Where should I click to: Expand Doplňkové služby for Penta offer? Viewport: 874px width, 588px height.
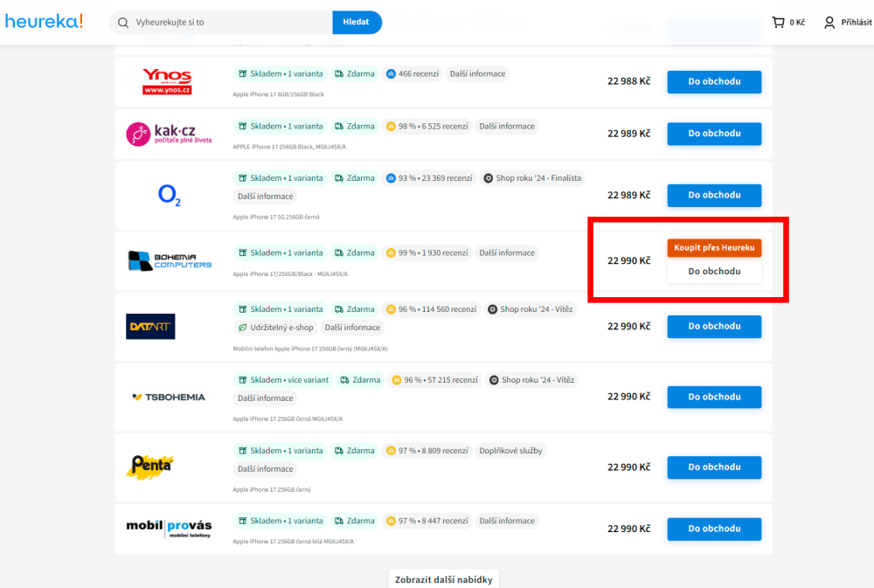tap(510, 451)
